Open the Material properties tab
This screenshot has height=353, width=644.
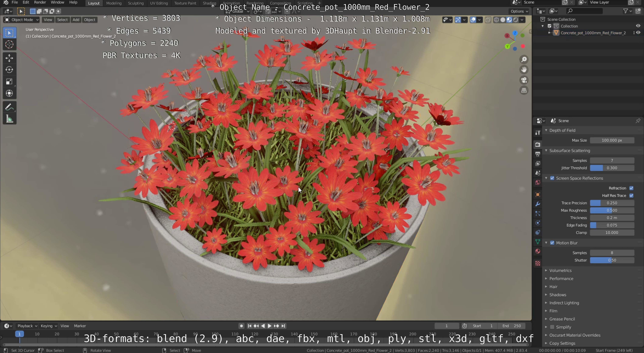tap(538, 251)
